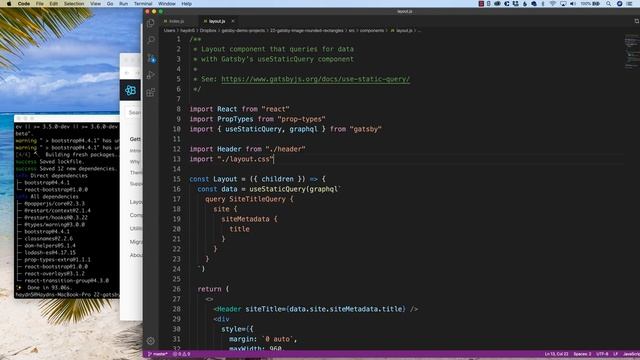Screen dimensions: 640x360
Task: Click the gatsby-demo-projects breadcrumb segment
Action: 243,31
